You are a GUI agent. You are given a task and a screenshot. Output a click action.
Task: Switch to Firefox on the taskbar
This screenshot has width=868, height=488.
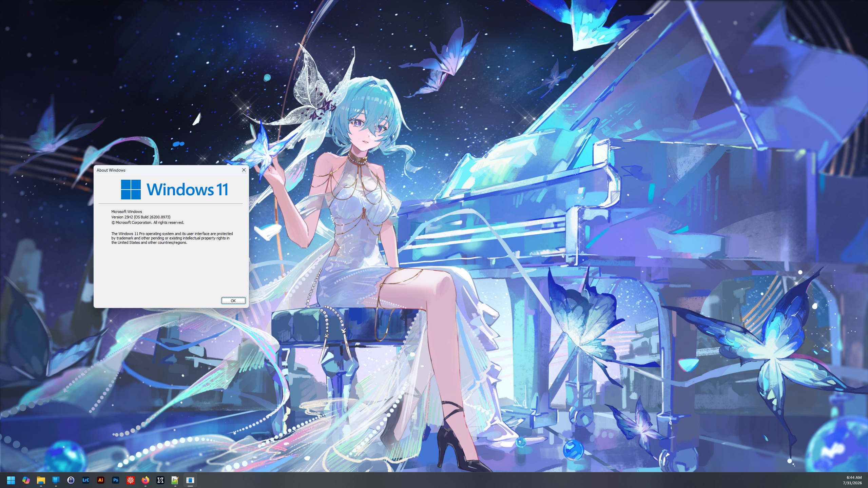point(145,480)
